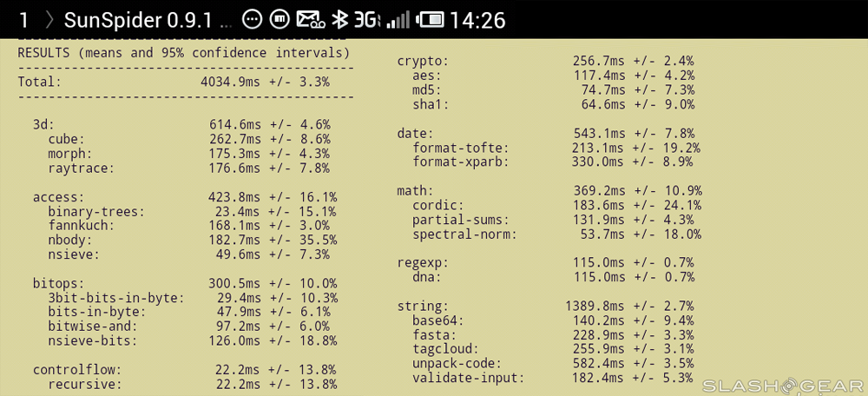The width and height of the screenshot is (868, 396).
Task: Open the chat bubble notification with three dots
Action: coord(251,19)
